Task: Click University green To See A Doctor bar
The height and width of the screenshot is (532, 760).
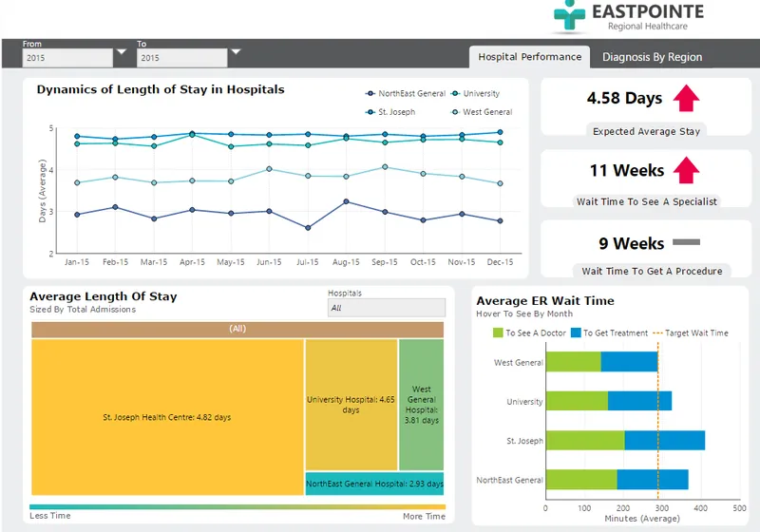Action: point(577,401)
